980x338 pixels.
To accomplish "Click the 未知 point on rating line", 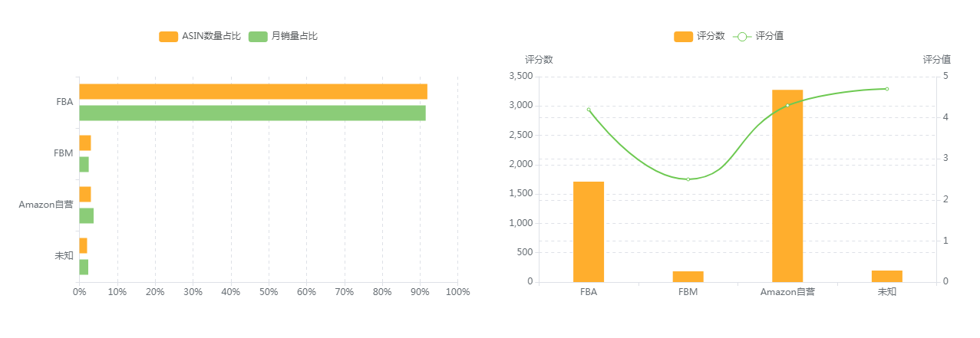I will [x=887, y=89].
